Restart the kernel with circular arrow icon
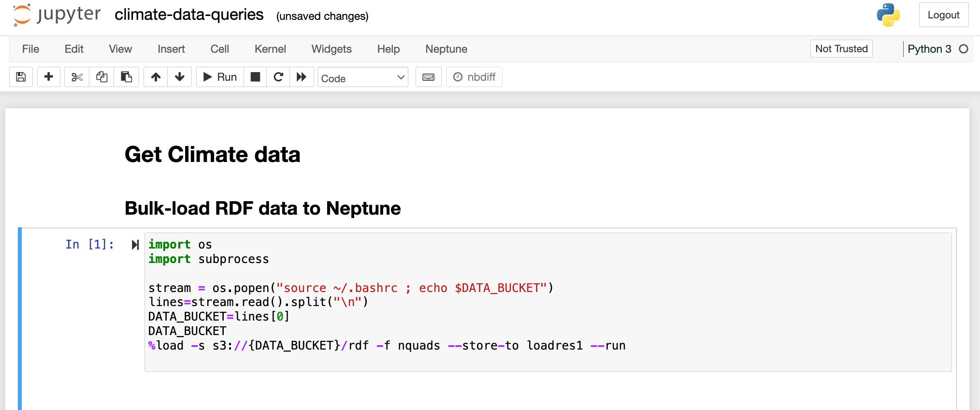This screenshot has width=980, height=410. (278, 77)
